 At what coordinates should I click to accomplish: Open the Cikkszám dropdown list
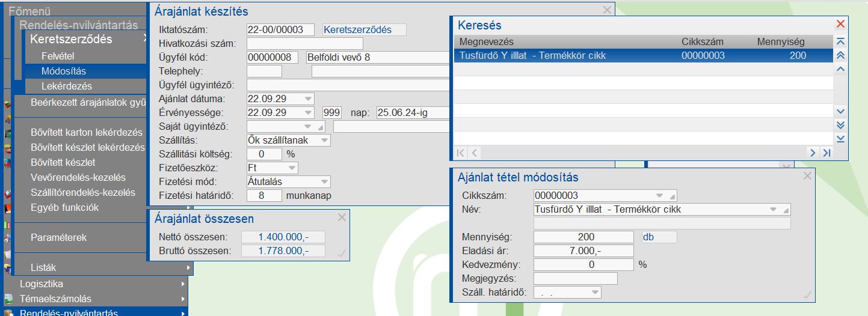(x=659, y=196)
